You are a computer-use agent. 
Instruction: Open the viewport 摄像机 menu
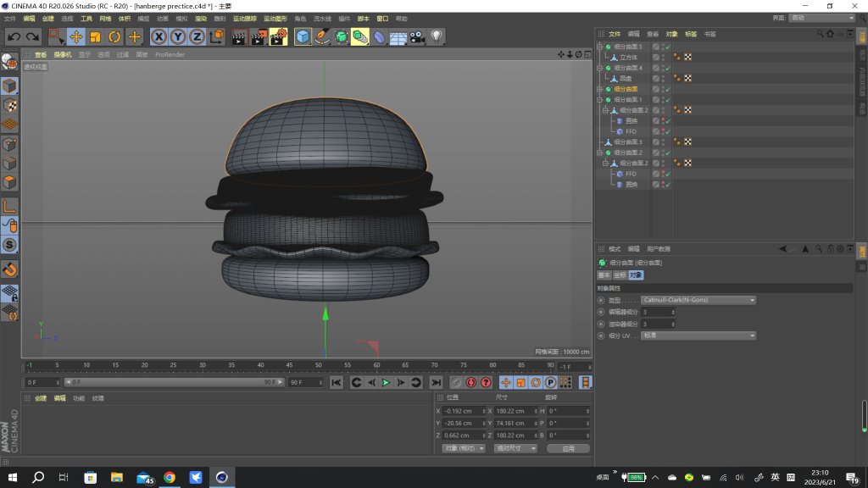tap(63, 55)
